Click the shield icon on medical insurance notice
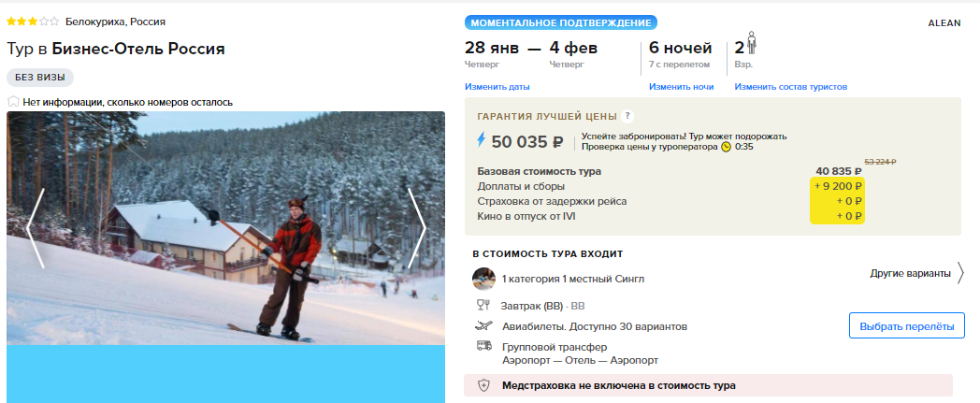 [x=483, y=385]
